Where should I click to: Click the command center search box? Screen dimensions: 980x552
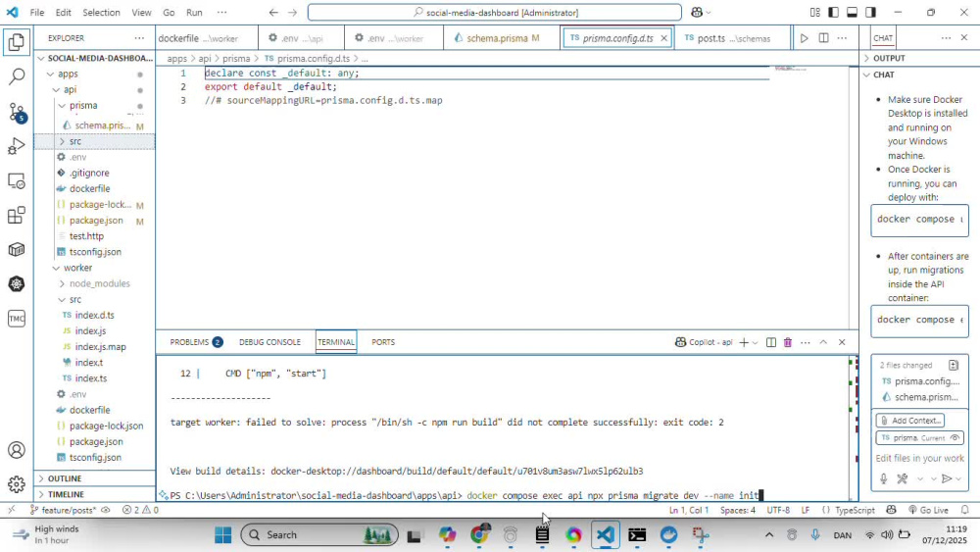click(494, 13)
